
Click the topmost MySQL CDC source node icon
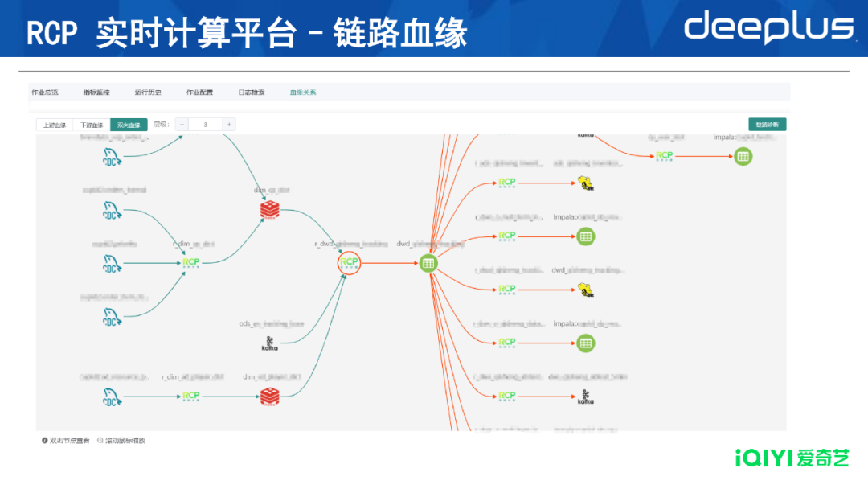tap(112, 158)
